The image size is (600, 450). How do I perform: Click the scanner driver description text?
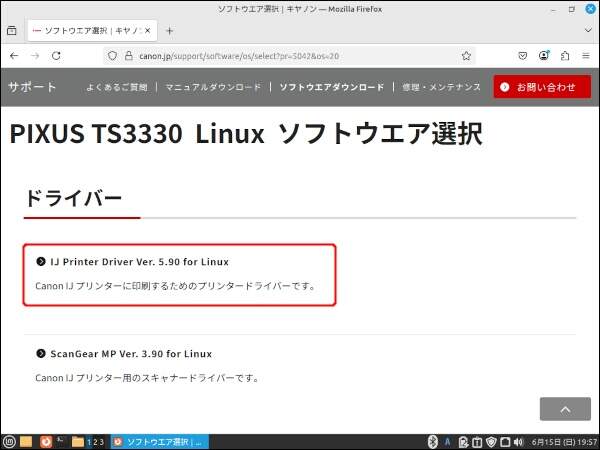pos(147,378)
